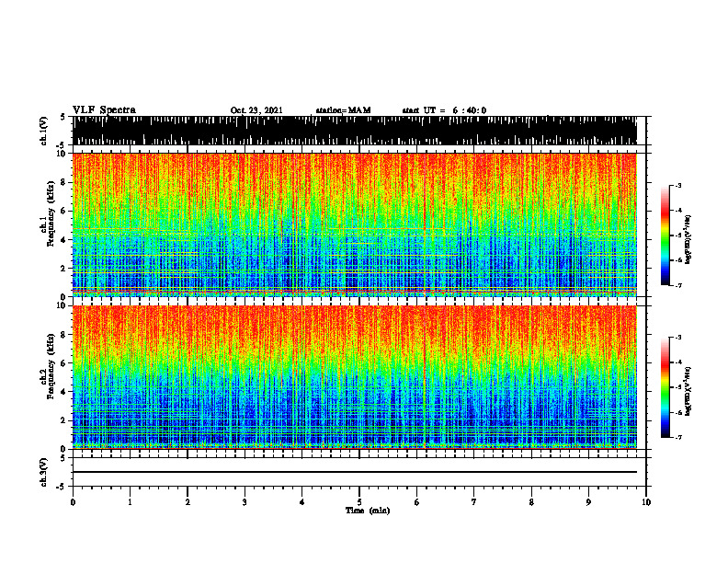
Task: Click the "10" tick label on the time axis
Action: click(646, 502)
